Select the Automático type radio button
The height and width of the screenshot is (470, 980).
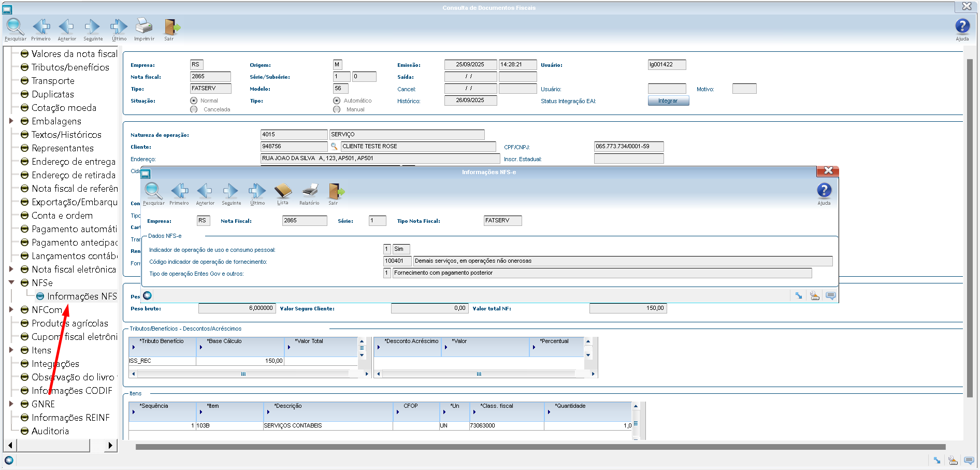[337, 101]
